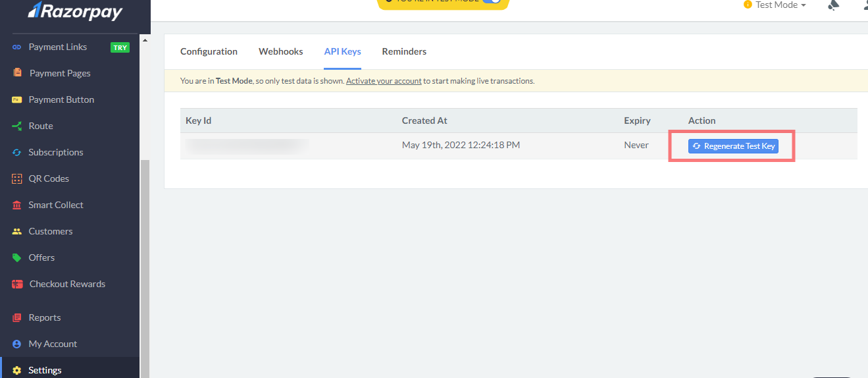Open Offers page
The width and height of the screenshot is (868, 378).
[x=41, y=257]
